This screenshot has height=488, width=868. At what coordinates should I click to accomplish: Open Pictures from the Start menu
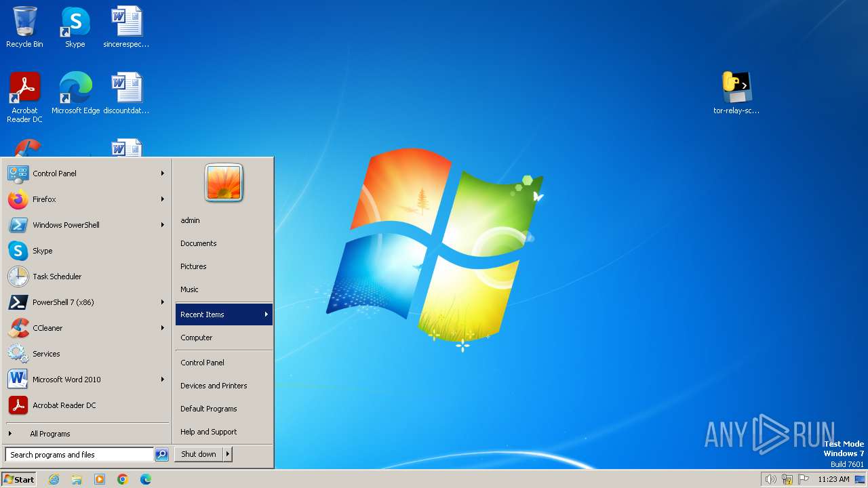click(224, 266)
